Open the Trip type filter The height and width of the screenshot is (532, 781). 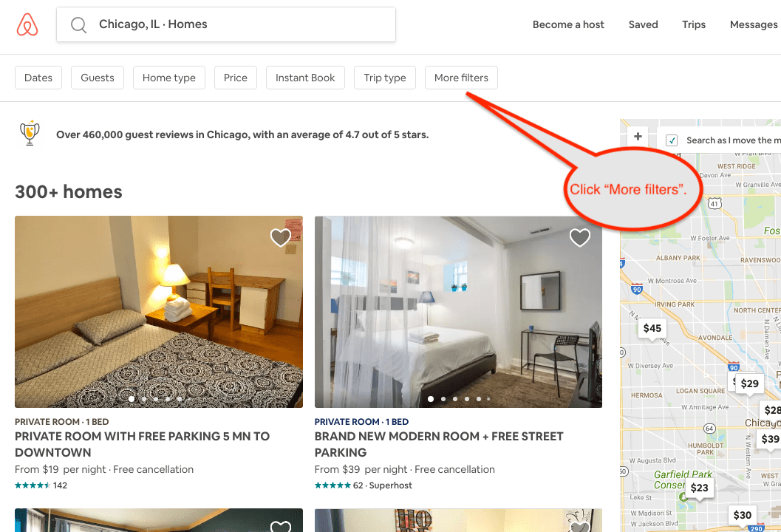click(385, 78)
